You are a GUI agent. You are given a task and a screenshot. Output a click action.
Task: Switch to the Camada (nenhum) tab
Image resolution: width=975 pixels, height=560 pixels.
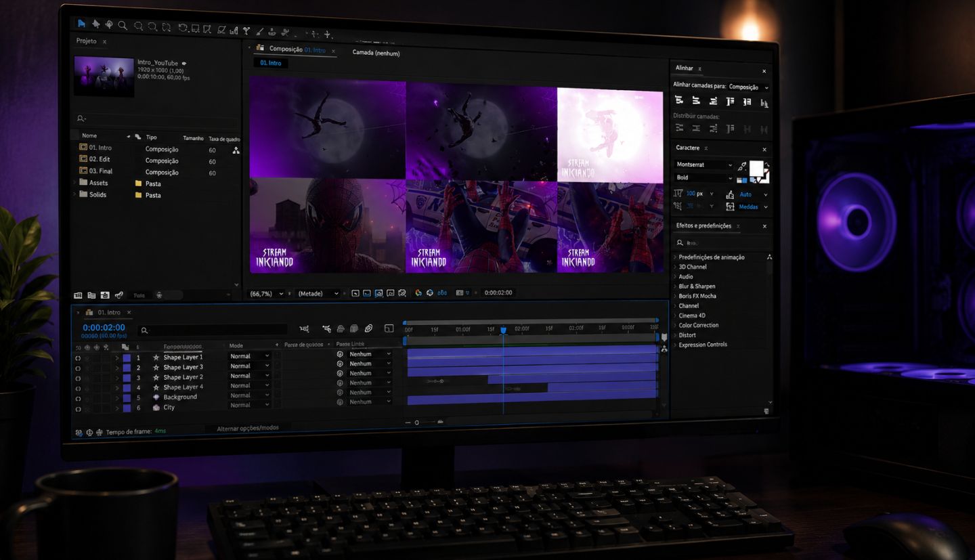click(x=376, y=53)
